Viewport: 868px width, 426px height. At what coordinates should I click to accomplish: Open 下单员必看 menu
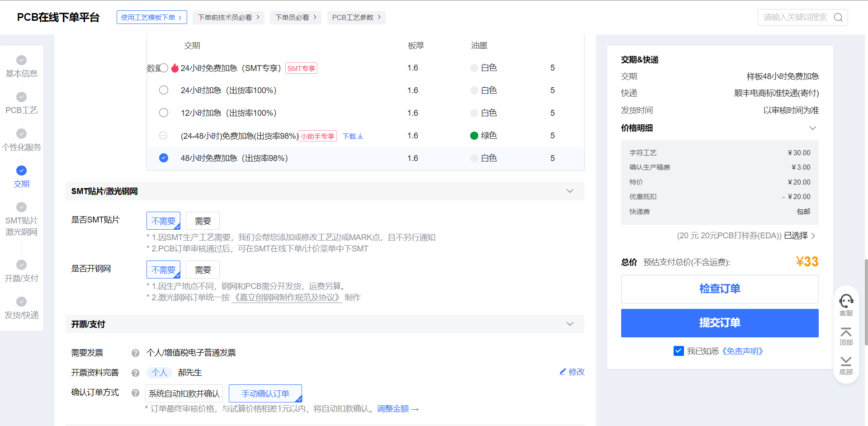click(x=296, y=17)
